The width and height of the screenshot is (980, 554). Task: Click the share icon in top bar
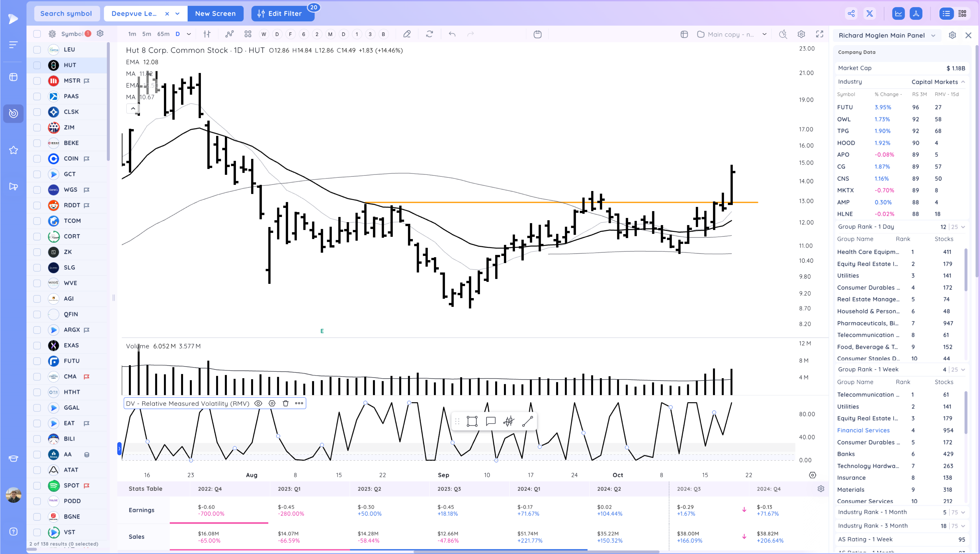[851, 14]
